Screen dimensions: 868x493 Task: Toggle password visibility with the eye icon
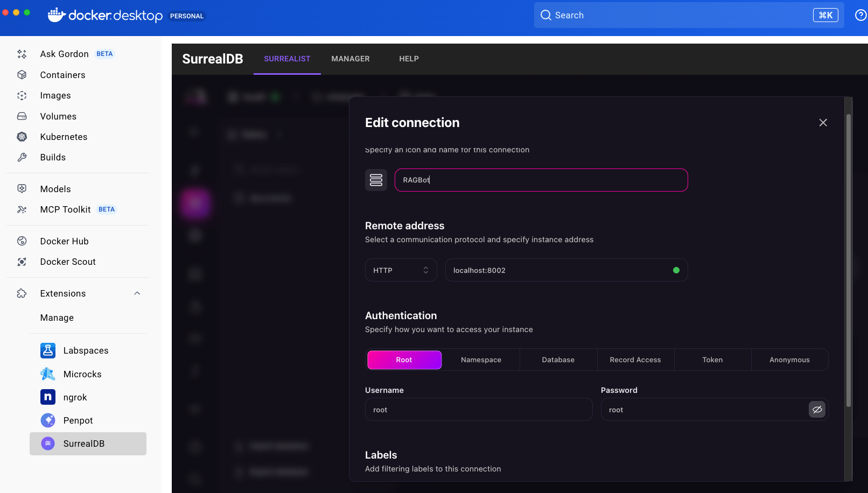(x=817, y=410)
